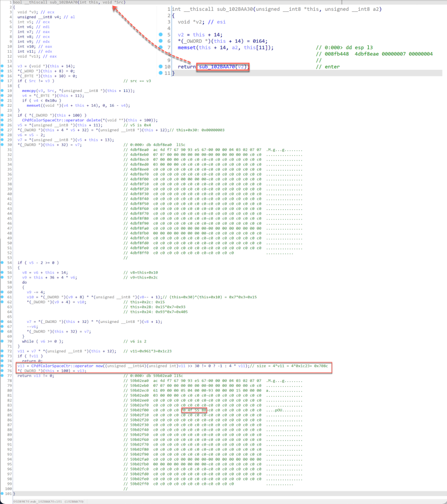
Task: Toggle breakpoint dot on return sub_102BAA70 line
Action: tap(161, 66)
